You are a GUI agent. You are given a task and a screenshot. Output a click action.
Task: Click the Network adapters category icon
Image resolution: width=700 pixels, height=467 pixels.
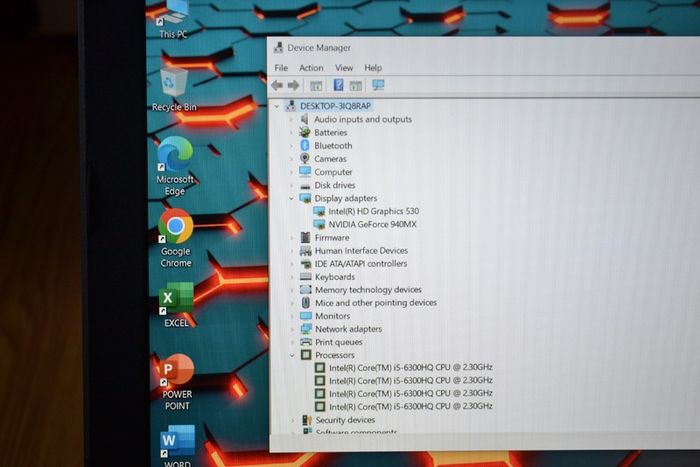[x=306, y=329]
